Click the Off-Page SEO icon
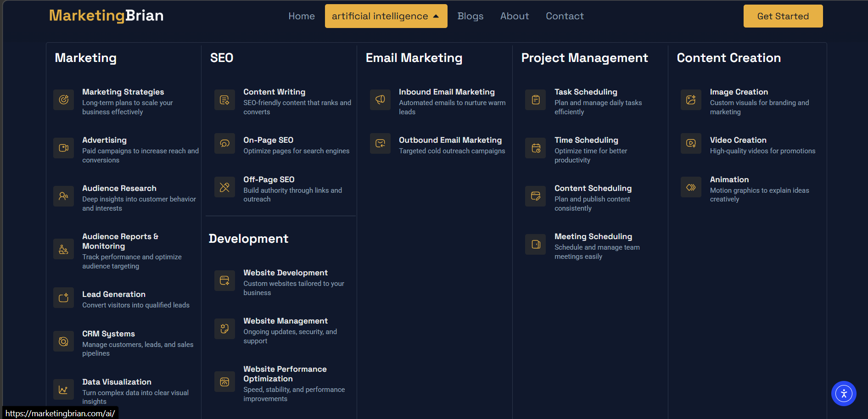The height and width of the screenshot is (419, 868). (224, 187)
